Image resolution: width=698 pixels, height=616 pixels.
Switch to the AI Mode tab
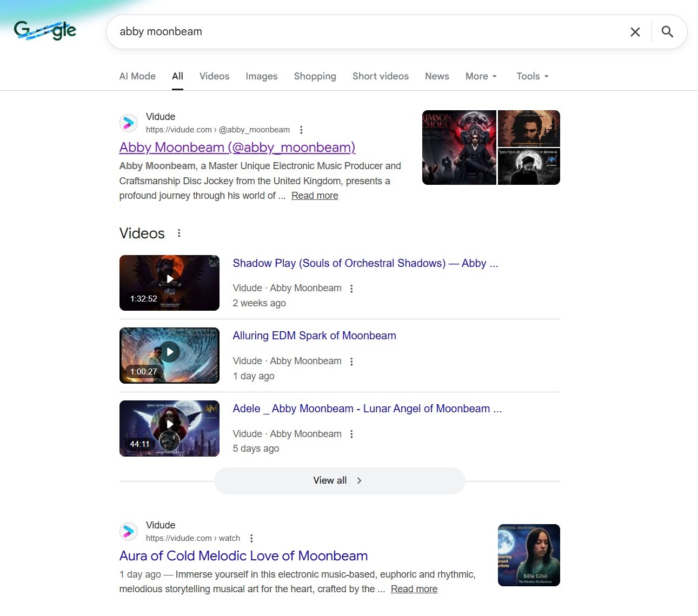(137, 76)
